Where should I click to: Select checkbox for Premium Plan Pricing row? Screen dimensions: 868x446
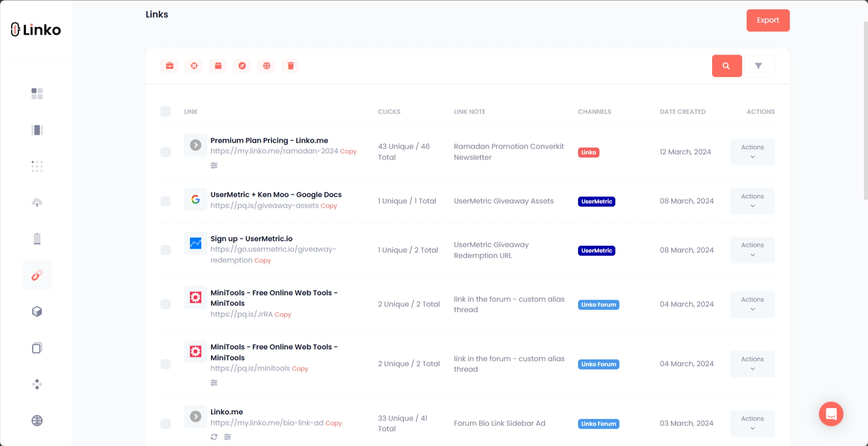tap(166, 152)
